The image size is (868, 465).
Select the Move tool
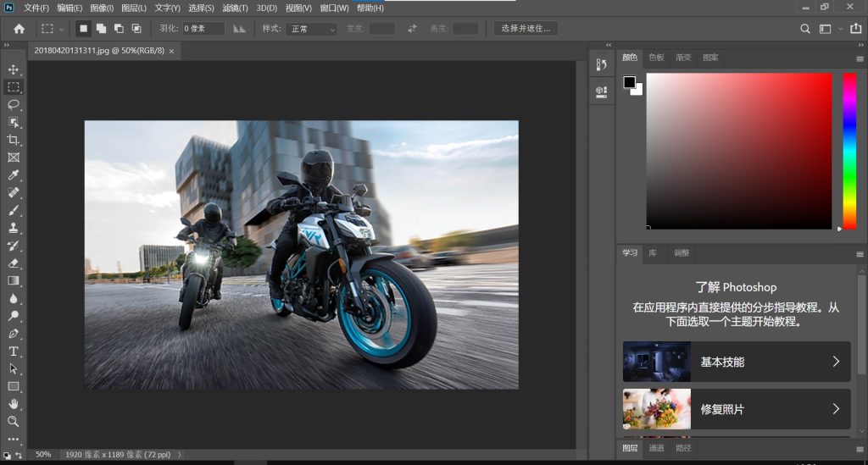(x=14, y=69)
